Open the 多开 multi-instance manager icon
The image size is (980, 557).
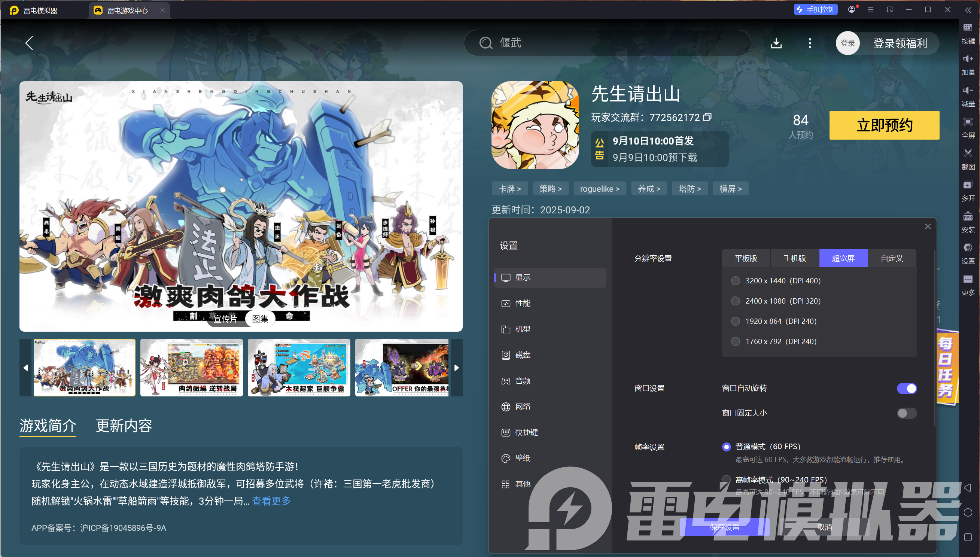tap(968, 190)
